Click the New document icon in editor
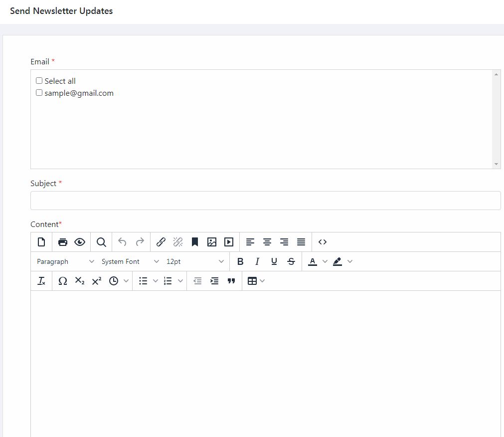 tap(41, 242)
